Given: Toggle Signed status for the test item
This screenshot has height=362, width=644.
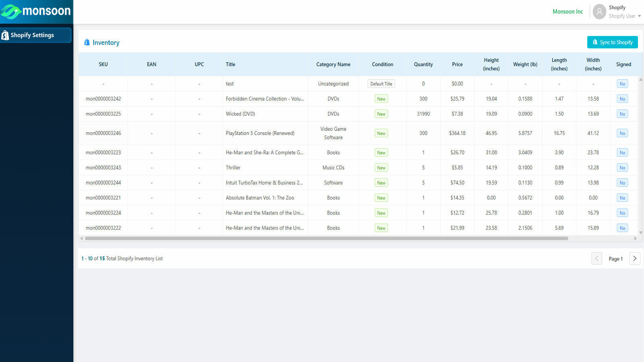Looking at the screenshot, I should click(x=622, y=83).
